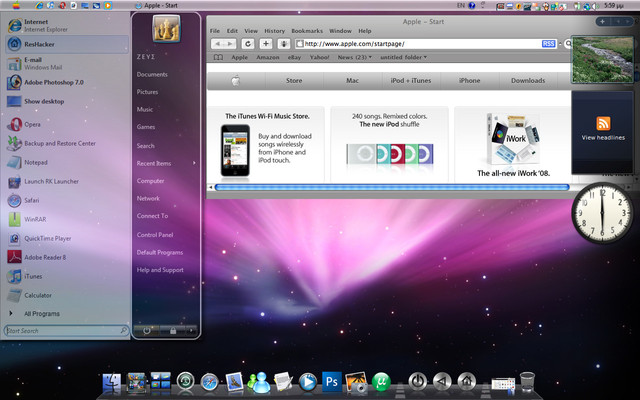The image size is (640, 400).
Task: Launch the Safari compass icon in the dock
Action: pyautogui.click(x=209, y=381)
